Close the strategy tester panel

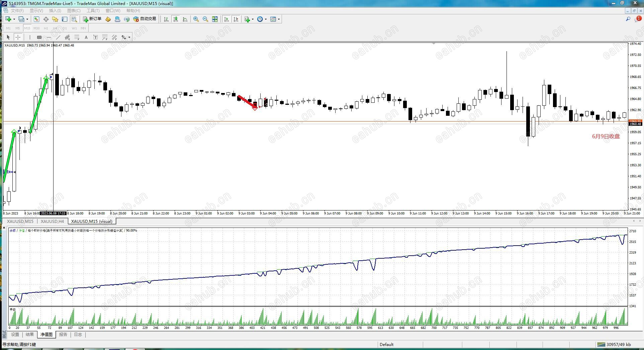(x=4, y=228)
